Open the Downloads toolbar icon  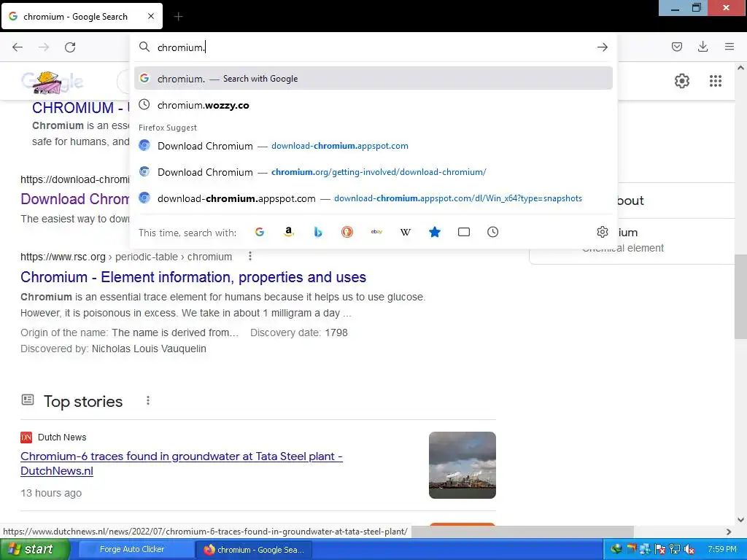703,47
